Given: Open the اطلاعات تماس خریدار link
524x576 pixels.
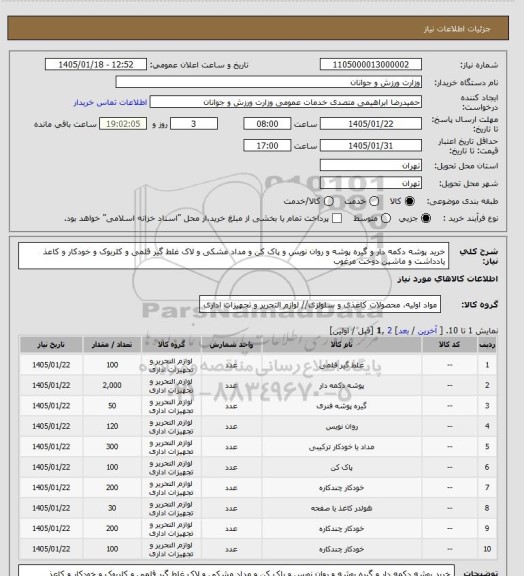Looking at the screenshot, I should tap(111, 102).
